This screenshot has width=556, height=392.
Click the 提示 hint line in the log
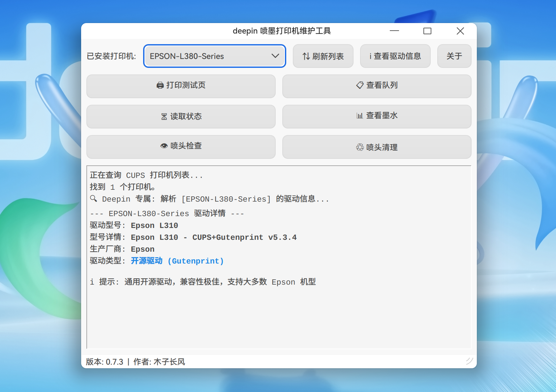point(203,282)
